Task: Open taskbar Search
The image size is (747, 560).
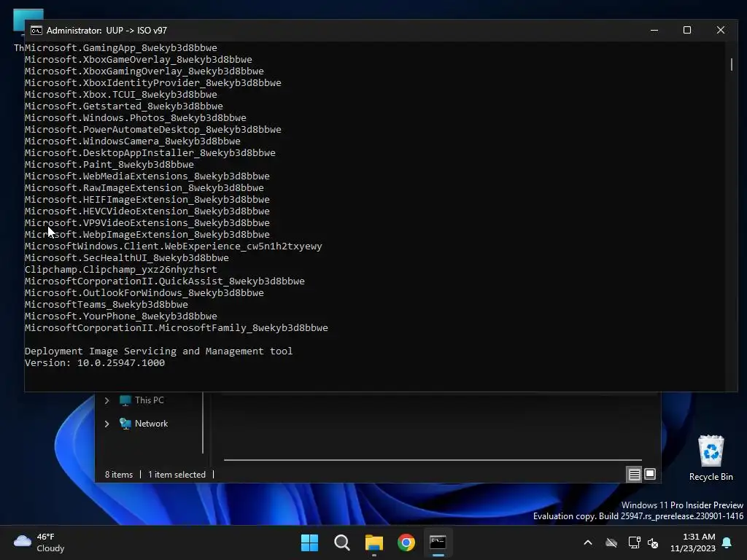Action: pyautogui.click(x=341, y=542)
